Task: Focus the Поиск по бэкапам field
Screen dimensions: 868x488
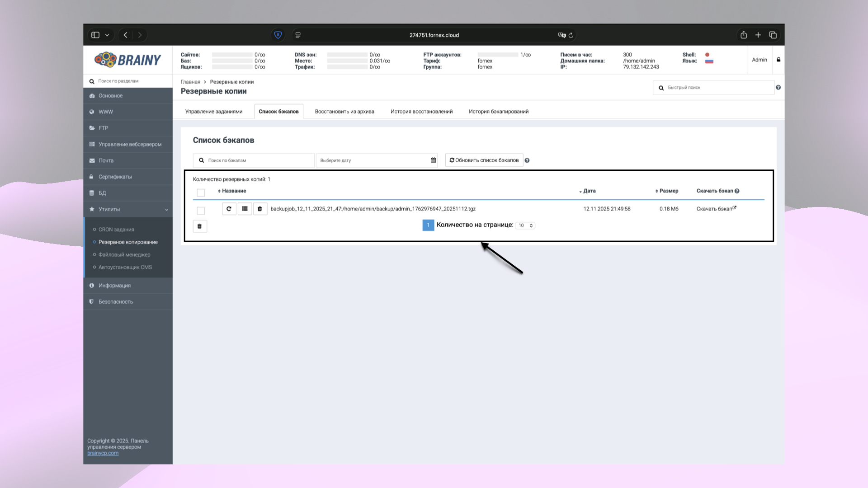Action: coord(254,160)
